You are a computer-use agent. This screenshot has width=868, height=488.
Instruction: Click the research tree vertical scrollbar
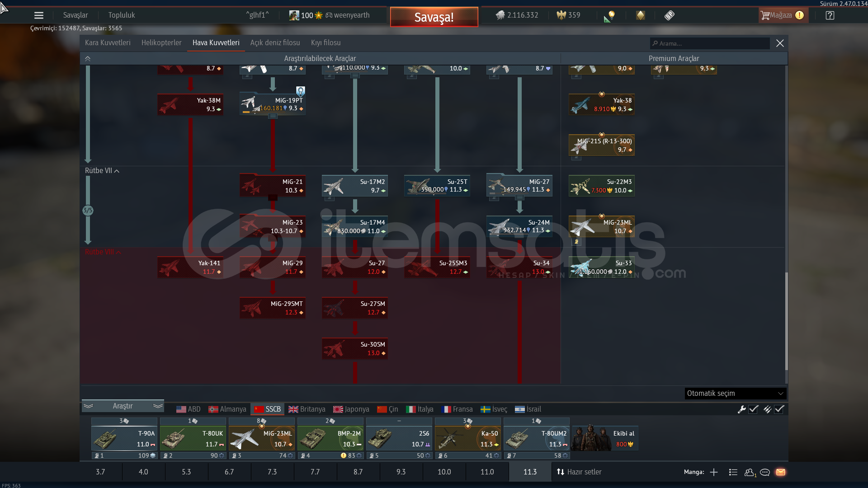pos(786,321)
